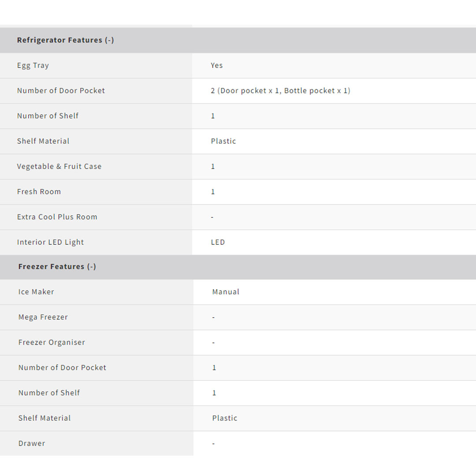The height and width of the screenshot is (476, 476).
Task: Click the Ice Maker row label
Action: [36, 292]
